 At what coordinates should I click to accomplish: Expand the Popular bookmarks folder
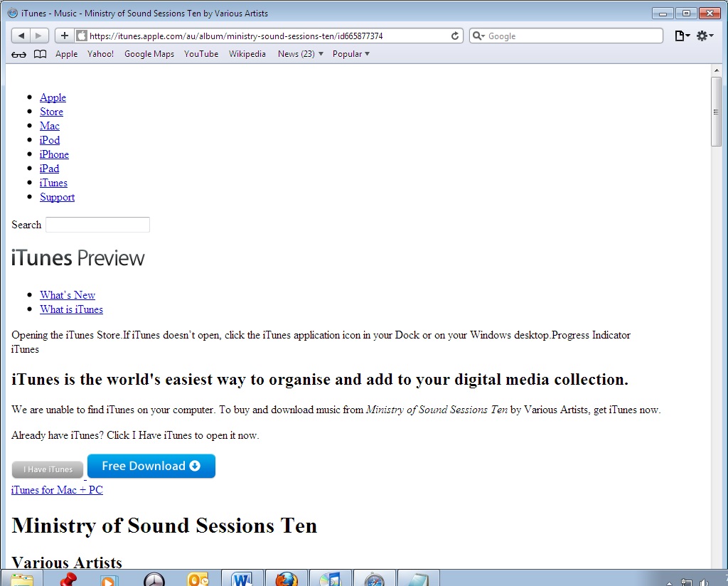point(351,54)
